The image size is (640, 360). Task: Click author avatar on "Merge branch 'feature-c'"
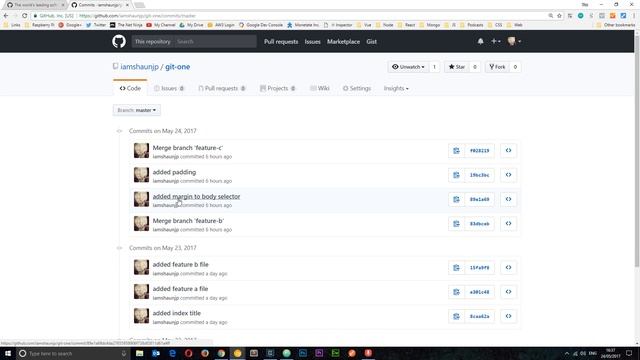141,151
